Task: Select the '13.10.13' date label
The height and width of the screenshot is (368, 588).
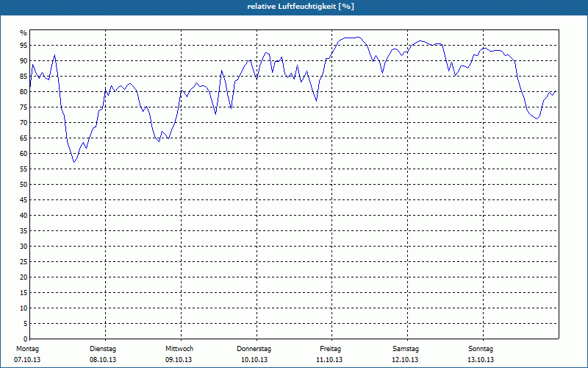Action: coord(481,360)
